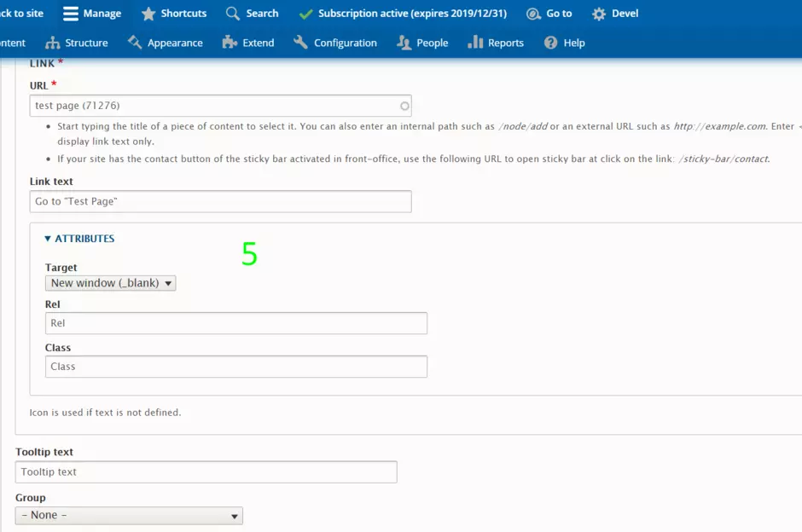Image resolution: width=802 pixels, height=532 pixels.
Task: Click the Appearance wand icon
Action: point(135,43)
